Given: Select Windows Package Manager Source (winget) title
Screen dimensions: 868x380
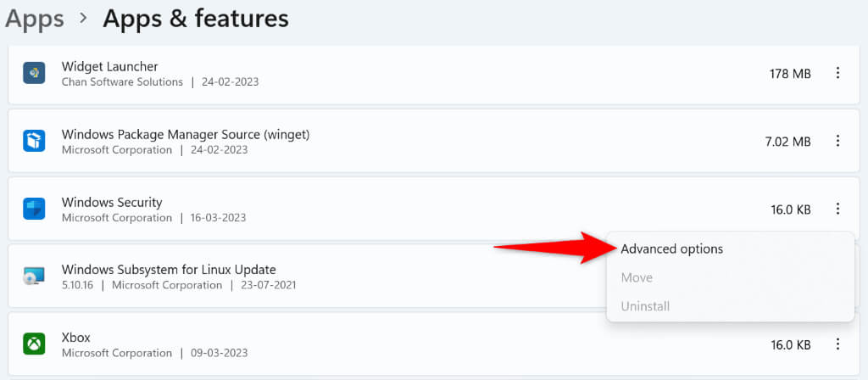Looking at the screenshot, I should [186, 134].
